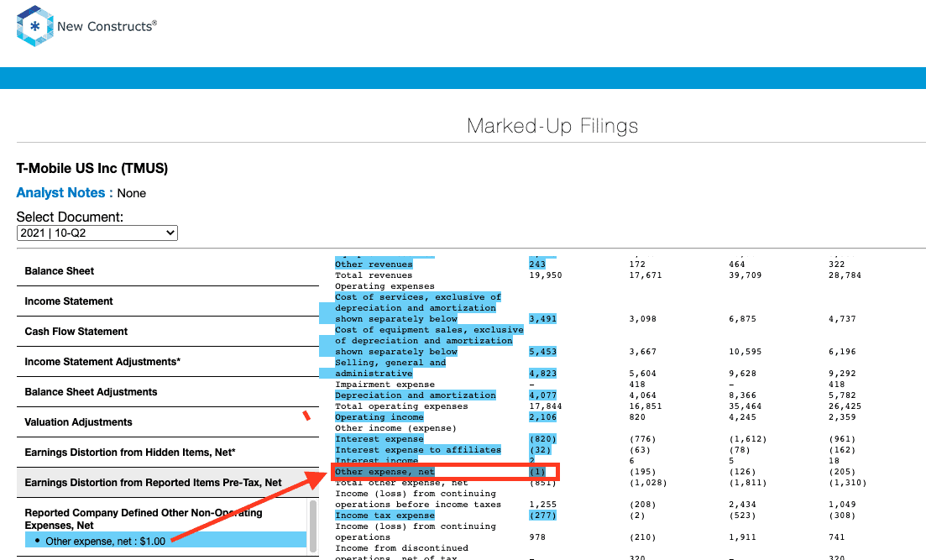Open the Valuation Adjustments section

168,421
